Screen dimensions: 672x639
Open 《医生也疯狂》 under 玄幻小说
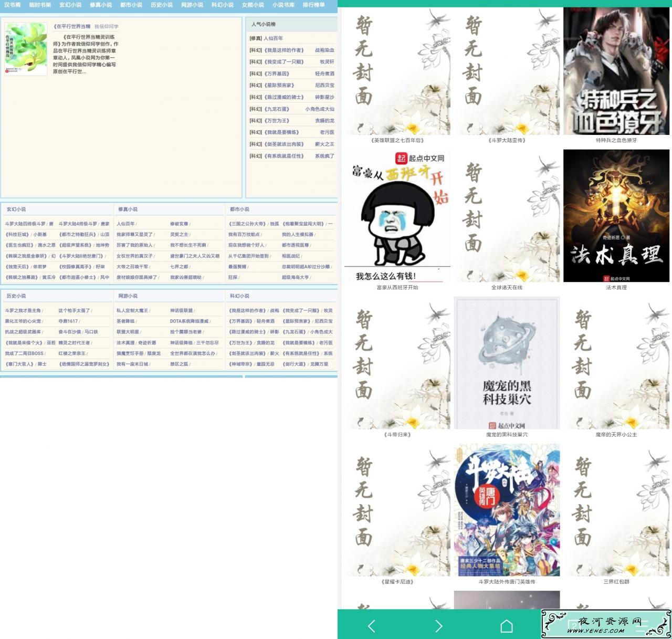(19, 245)
